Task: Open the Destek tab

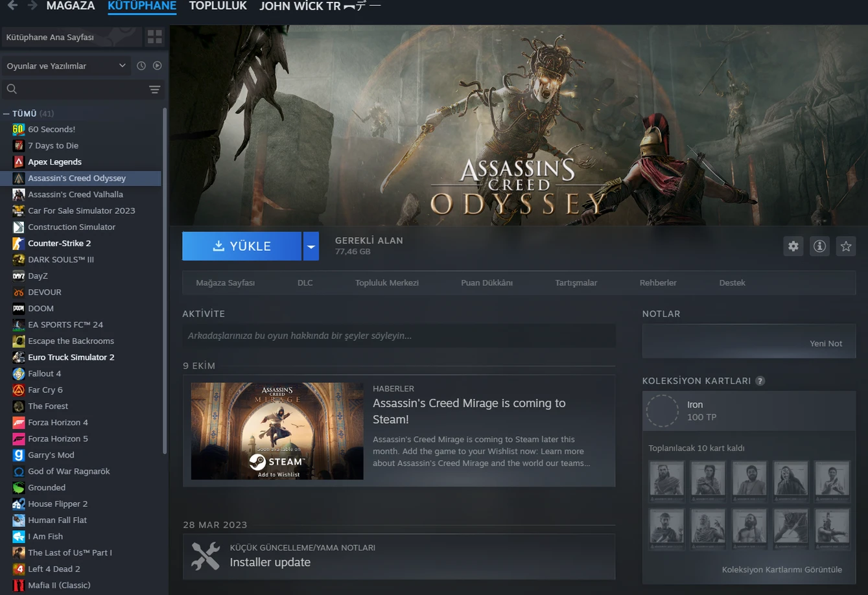Action: click(733, 283)
